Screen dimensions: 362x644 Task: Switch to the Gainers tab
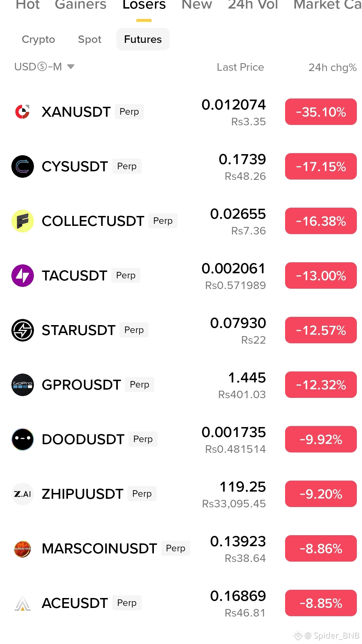pos(81,5)
